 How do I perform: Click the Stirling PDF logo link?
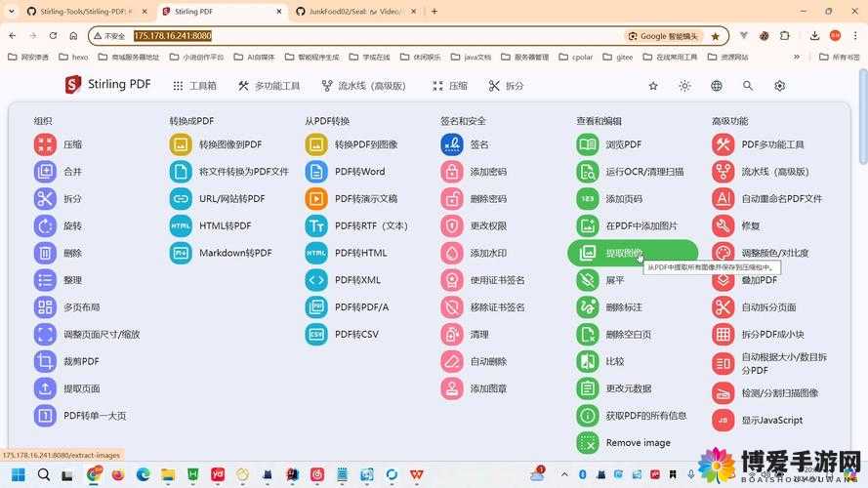pyautogui.click(x=108, y=85)
